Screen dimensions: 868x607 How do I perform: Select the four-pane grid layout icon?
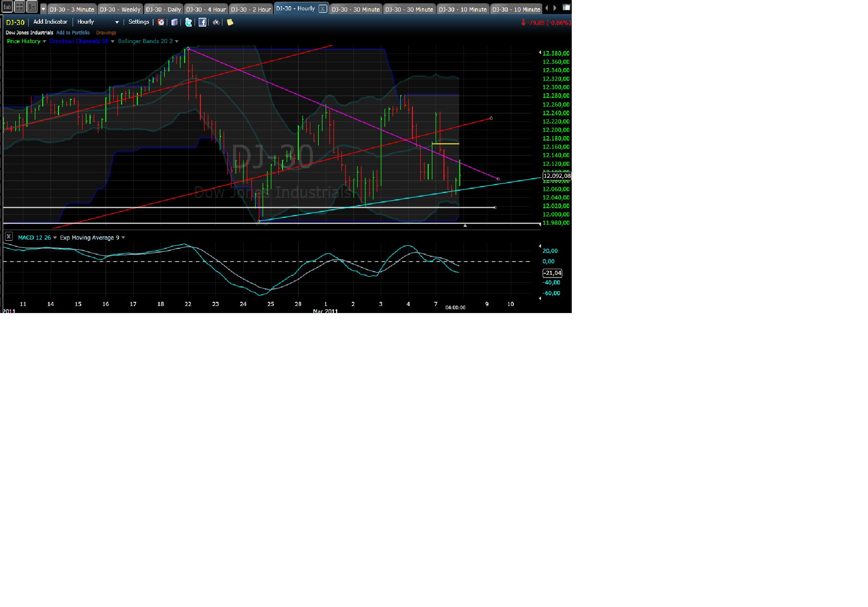(20, 6)
